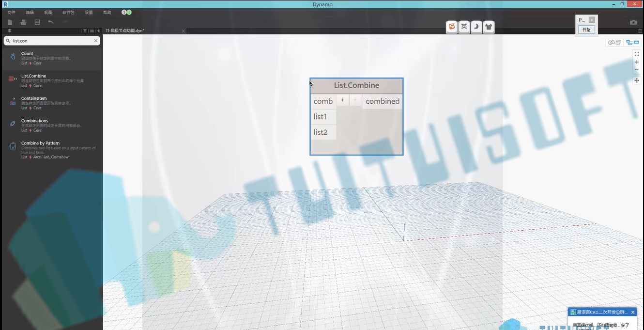Image resolution: width=644 pixels, height=330 pixels.
Task: Collapse the library panel with arrow
Action: 99,31
